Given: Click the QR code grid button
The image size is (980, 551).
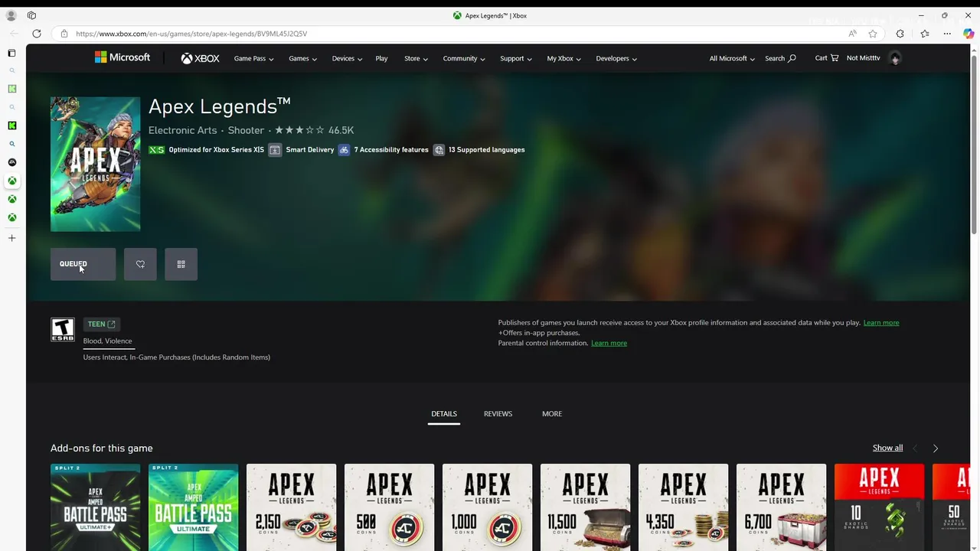Looking at the screenshot, I should [x=181, y=264].
